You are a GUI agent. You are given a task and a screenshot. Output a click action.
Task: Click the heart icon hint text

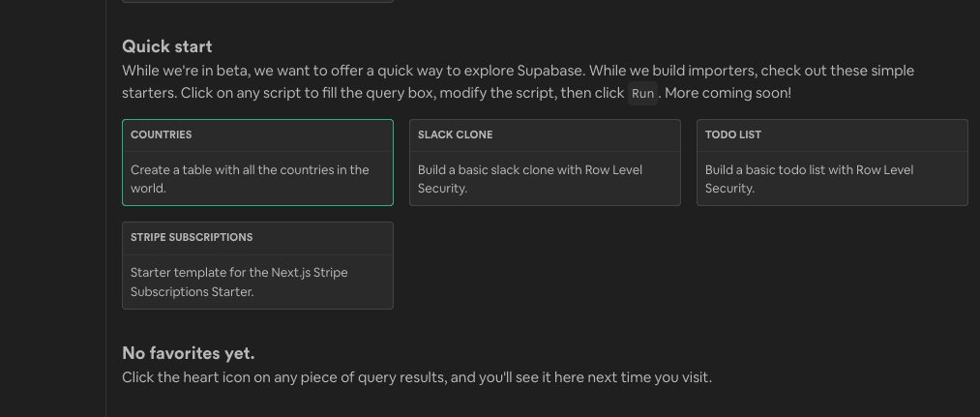tap(416, 377)
